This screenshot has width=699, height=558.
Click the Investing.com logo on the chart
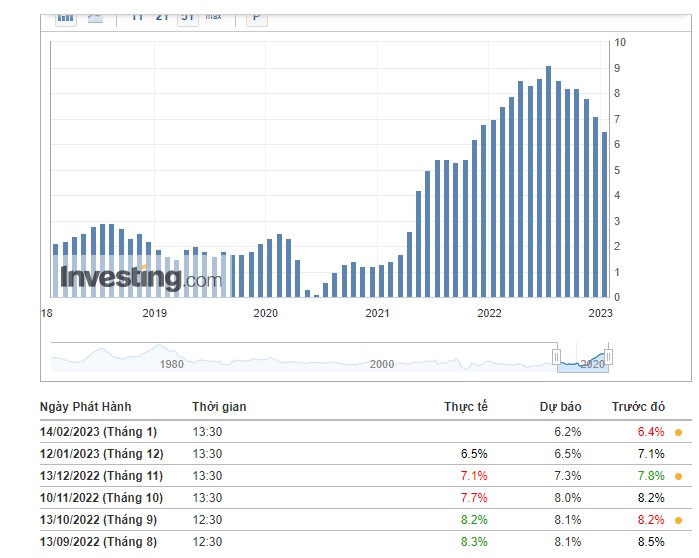(141, 277)
